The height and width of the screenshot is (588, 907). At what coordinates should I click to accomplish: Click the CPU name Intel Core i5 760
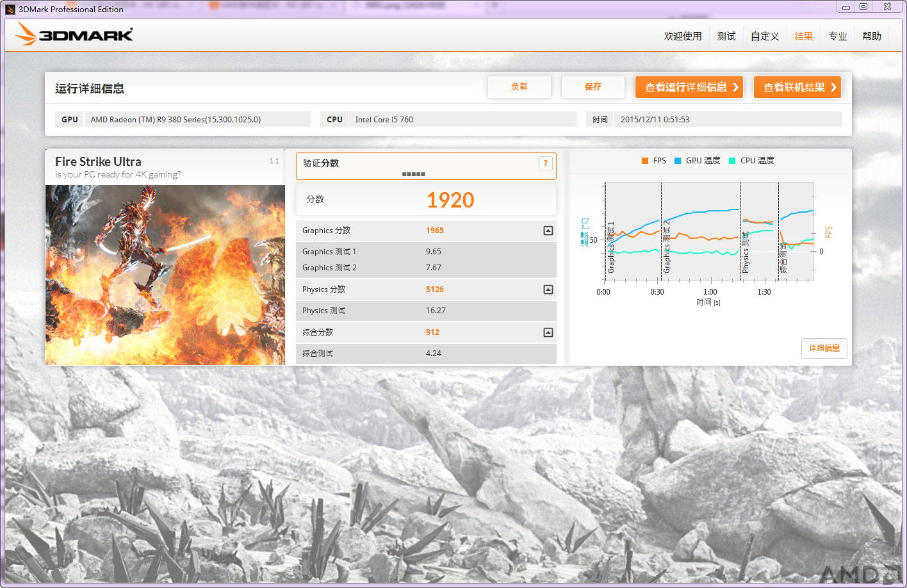pyautogui.click(x=384, y=120)
